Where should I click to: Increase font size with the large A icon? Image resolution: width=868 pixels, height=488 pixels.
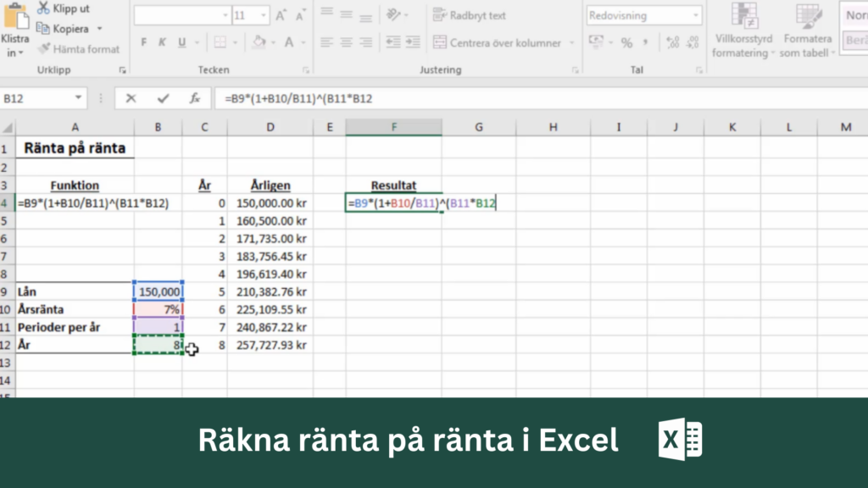click(281, 15)
